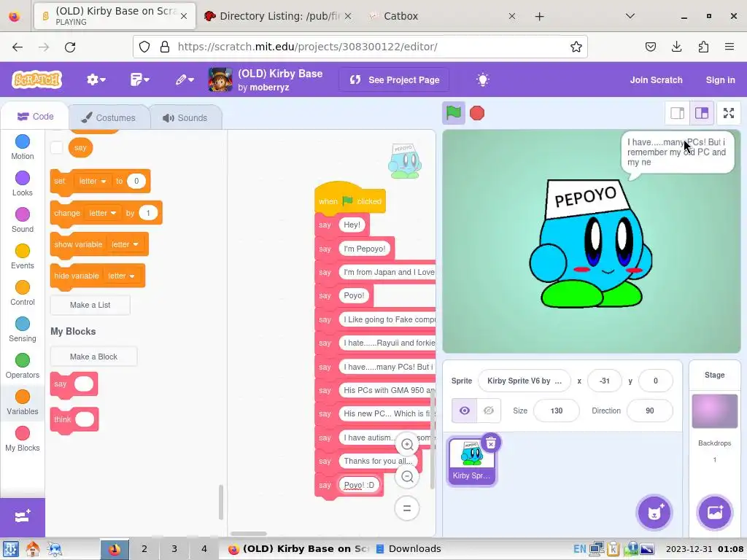
Task: Open the Choose a Sprite button
Action: pos(654,513)
